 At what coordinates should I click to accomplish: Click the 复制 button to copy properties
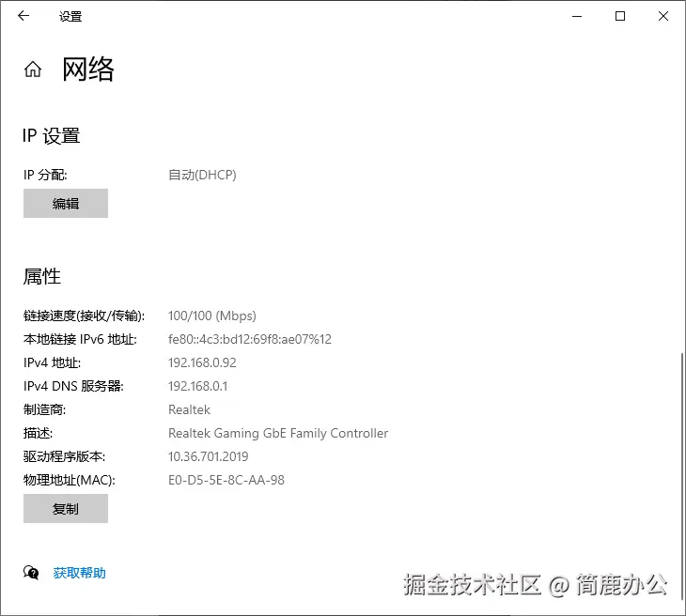[x=66, y=508]
